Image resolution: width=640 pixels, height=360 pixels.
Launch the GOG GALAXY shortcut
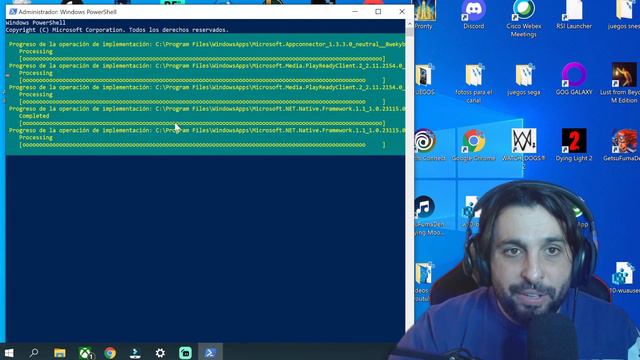click(574, 80)
